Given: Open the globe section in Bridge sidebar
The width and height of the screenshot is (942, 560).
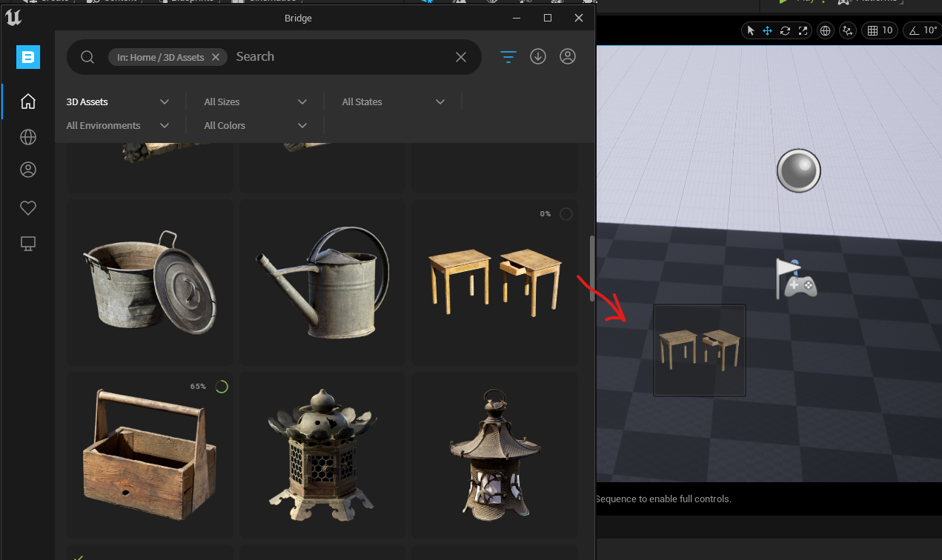Looking at the screenshot, I should coord(28,137).
